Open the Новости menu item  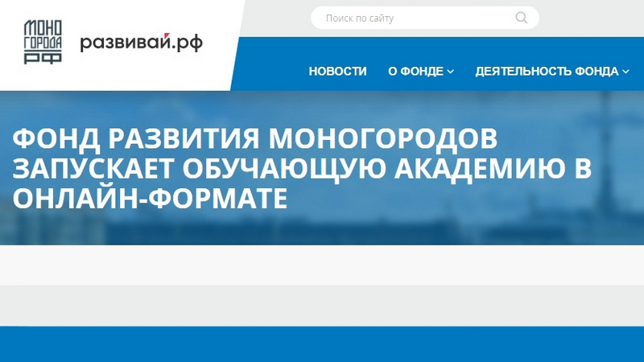[x=337, y=71]
